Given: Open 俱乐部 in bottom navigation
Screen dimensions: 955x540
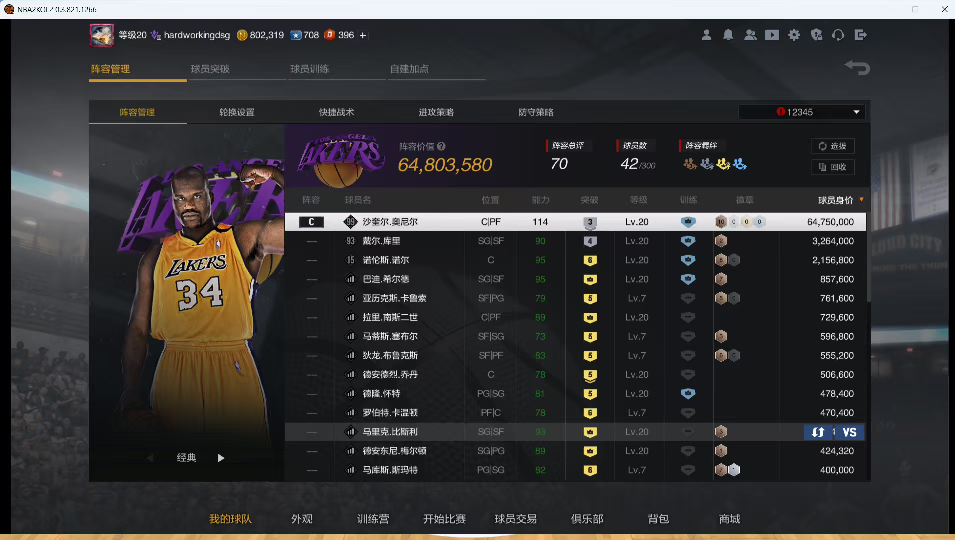Looking at the screenshot, I should [x=587, y=519].
